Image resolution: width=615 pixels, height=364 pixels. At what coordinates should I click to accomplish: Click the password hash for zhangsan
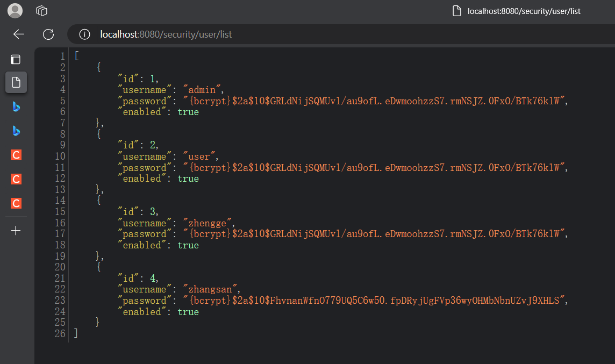click(375, 301)
